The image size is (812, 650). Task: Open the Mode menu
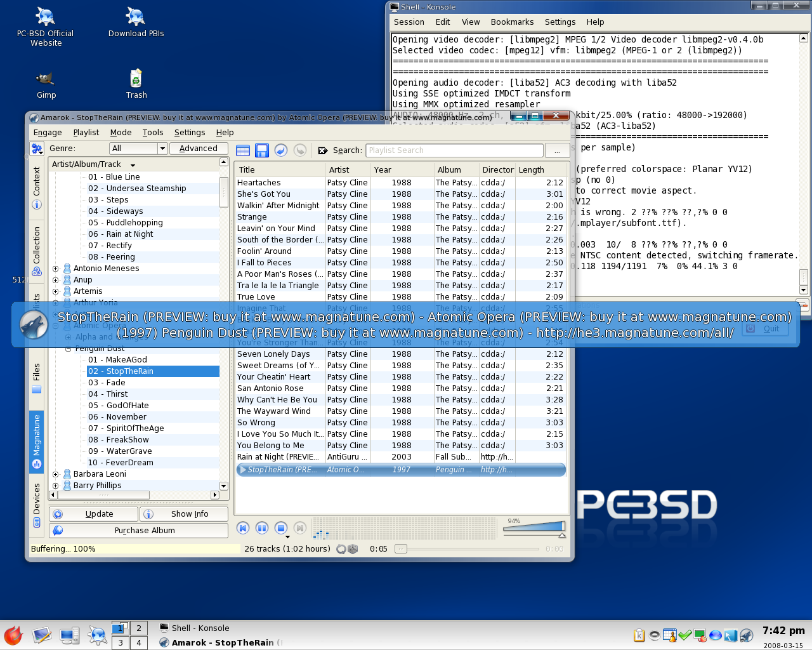click(x=121, y=133)
